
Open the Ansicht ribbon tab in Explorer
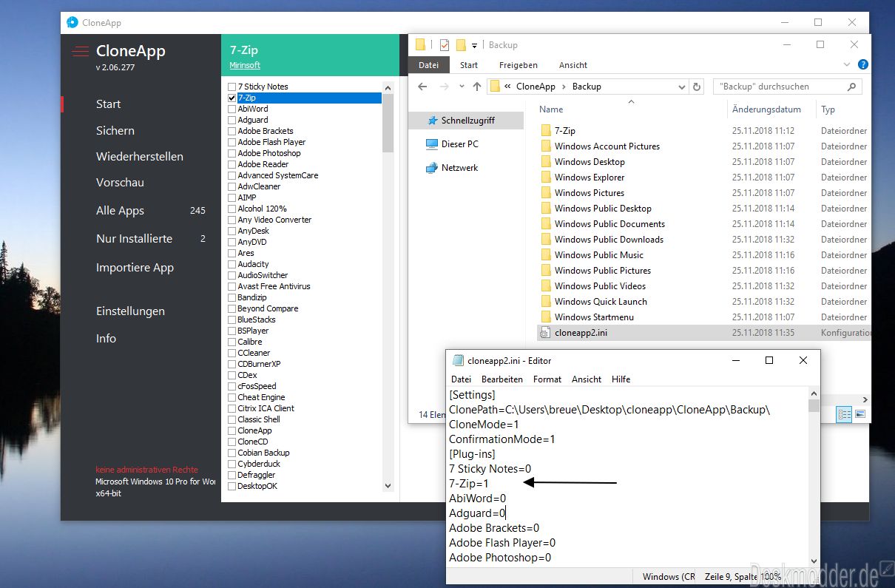coord(573,65)
